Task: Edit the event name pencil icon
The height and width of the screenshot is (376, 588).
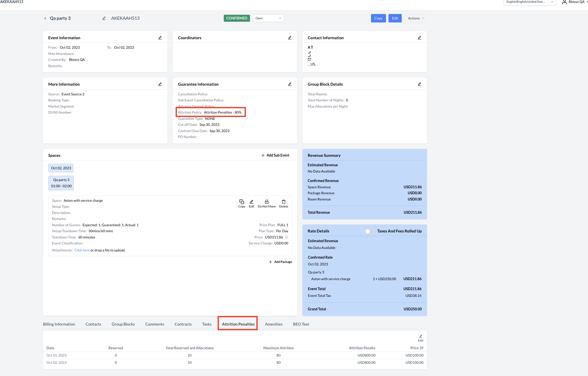Action: click(x=104, y=18)
